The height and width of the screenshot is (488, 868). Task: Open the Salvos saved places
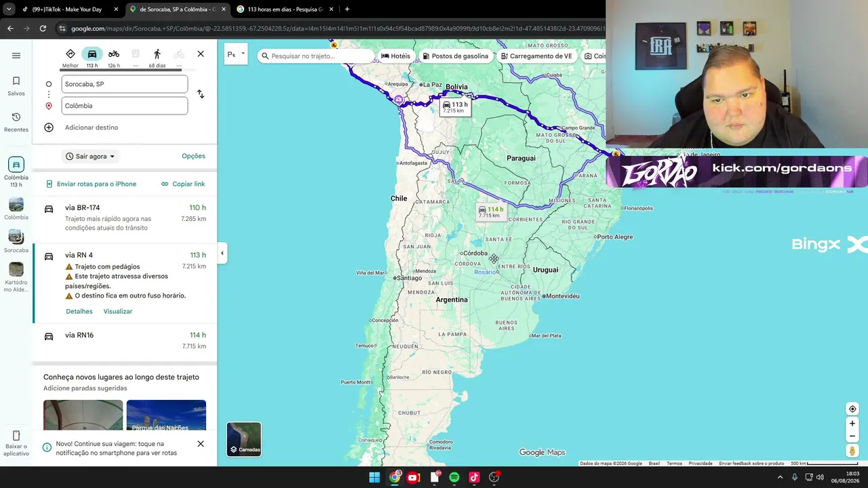(16, 86)
